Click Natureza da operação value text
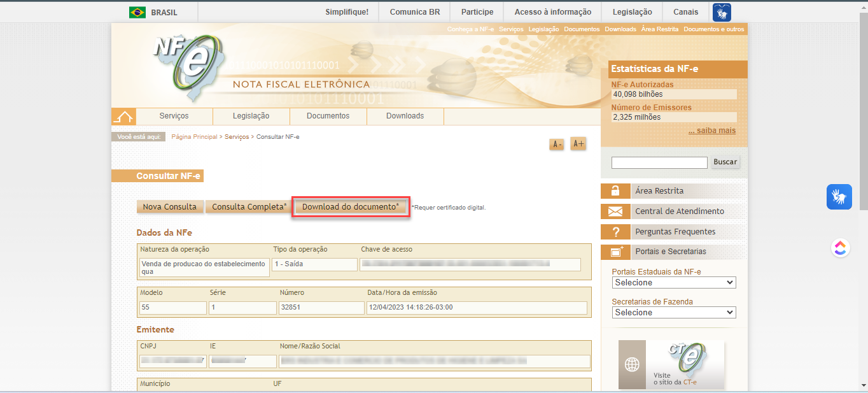Screen dimensions: 868x393 coord(204,268)
